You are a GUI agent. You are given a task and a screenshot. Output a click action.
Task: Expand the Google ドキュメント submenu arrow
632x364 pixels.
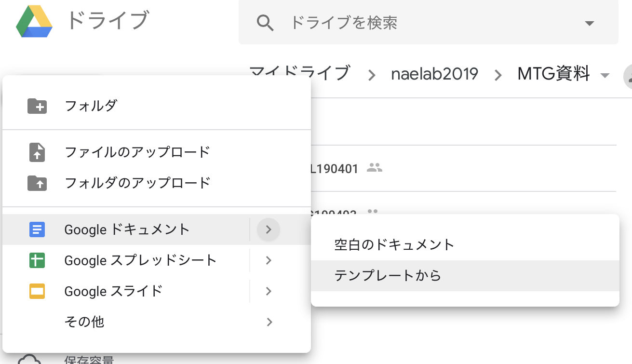(x=269, y=229)
